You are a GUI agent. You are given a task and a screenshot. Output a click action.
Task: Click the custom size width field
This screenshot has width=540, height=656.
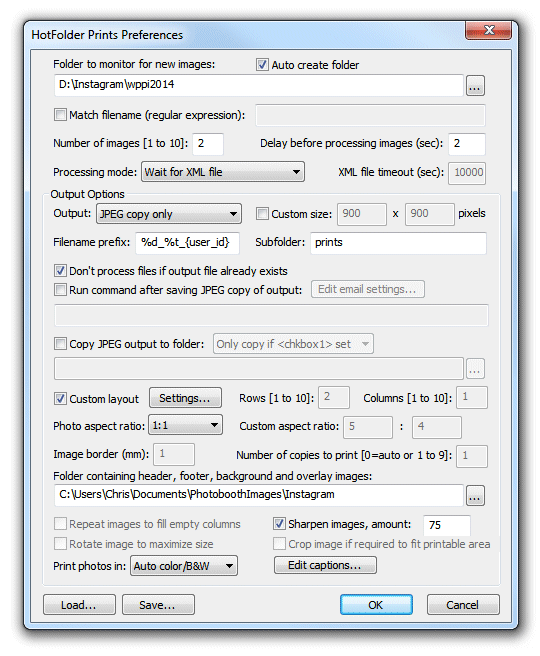click(362, 215)
